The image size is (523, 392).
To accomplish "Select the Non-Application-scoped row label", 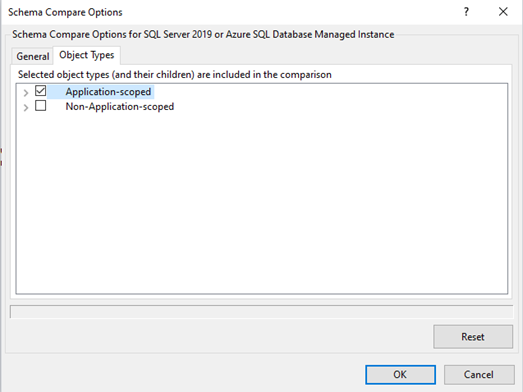I will click(x=120, y=107).
